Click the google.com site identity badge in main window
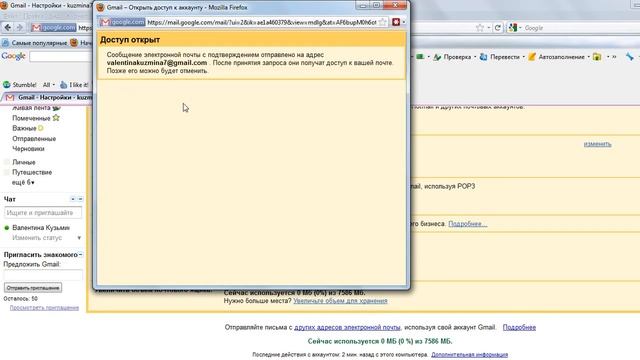640x360 pixels. 54,28
